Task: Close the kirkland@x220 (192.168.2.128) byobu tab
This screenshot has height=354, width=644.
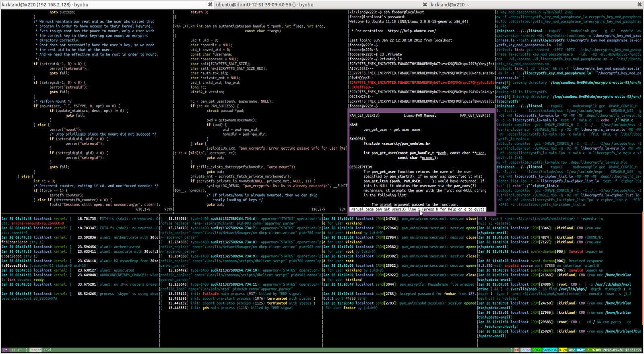Action: tap(210, 4)
